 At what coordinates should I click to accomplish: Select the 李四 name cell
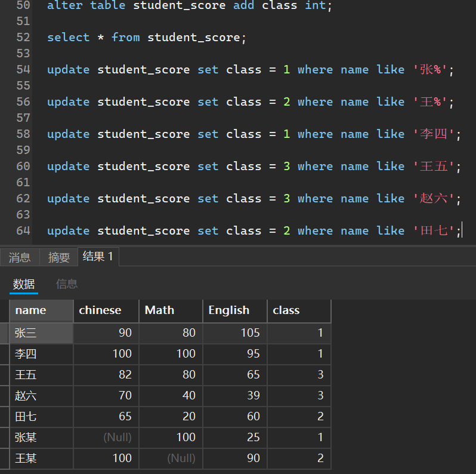click(42, 354)
